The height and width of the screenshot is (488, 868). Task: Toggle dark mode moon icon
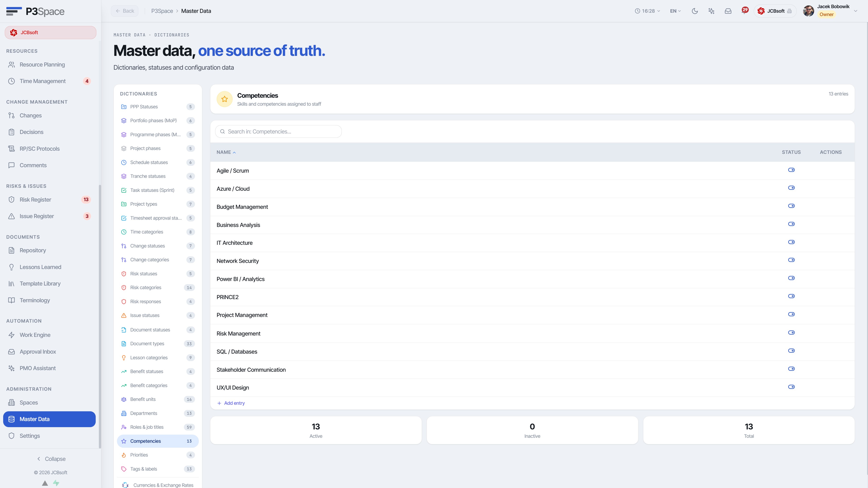coord(694,11)
